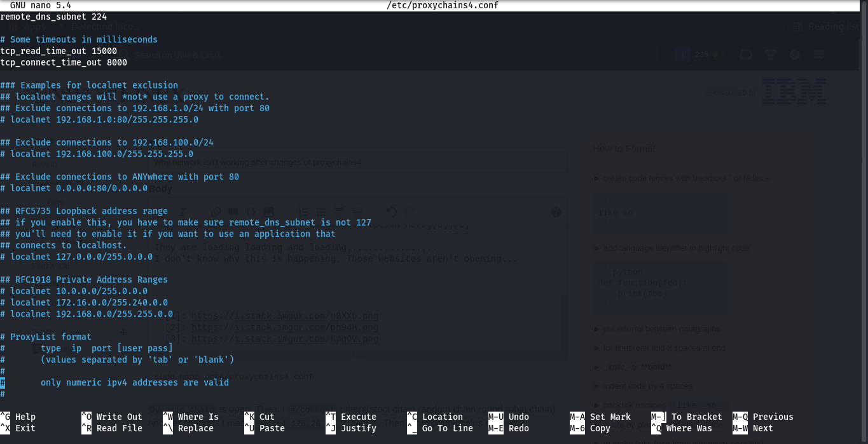Viewport: 868px width, 444px height.
Task: Click the M-6 Copy shortcut
Action: click(x=590, y=428)
